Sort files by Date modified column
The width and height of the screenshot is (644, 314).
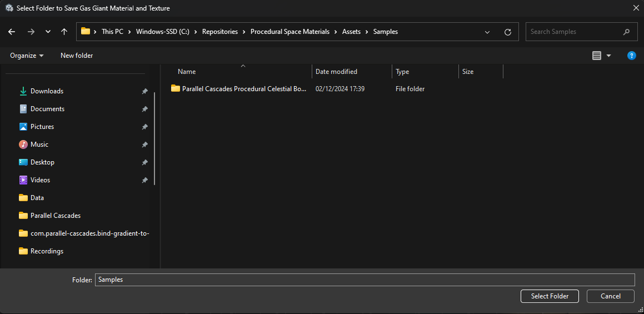coord(336,72)
